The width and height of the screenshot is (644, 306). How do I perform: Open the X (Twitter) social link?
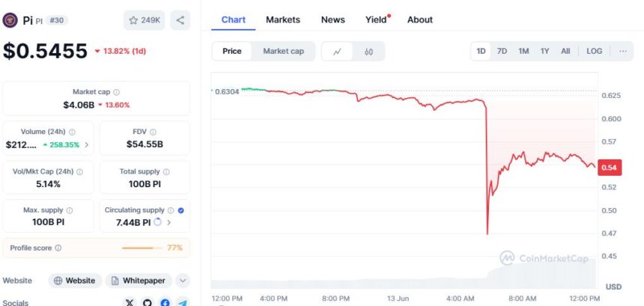click(130, 302)
